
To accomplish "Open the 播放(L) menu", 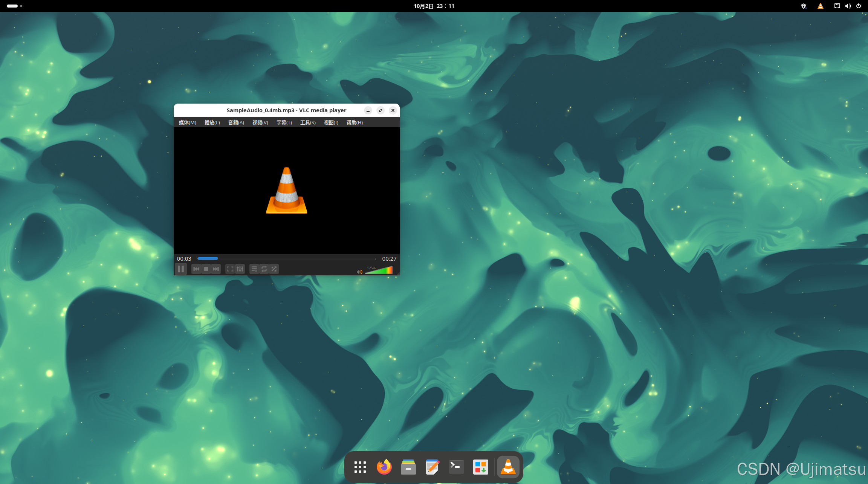I will [212, 122].
